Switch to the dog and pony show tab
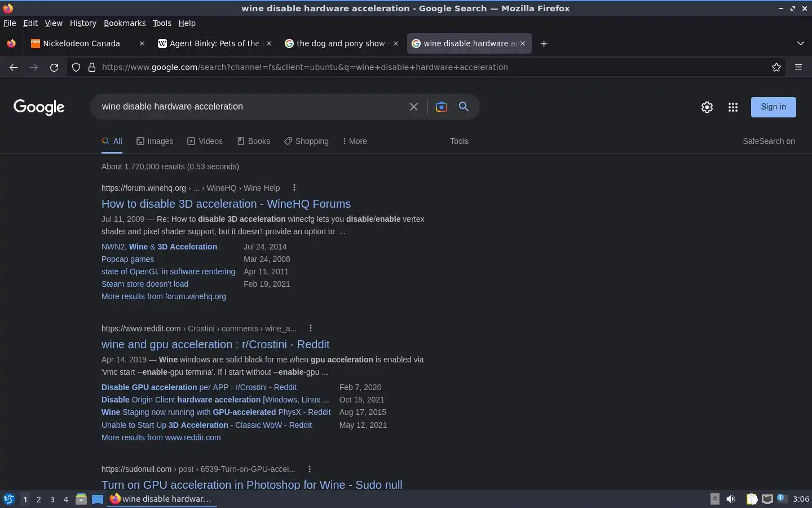Viewport: 812px width, 508px height. 341,43
